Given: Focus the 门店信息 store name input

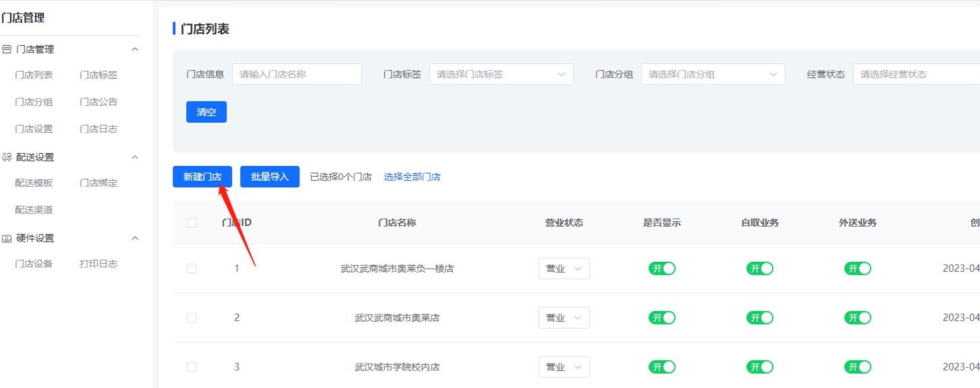Looking at the screenshot, I should pos(297,74).
